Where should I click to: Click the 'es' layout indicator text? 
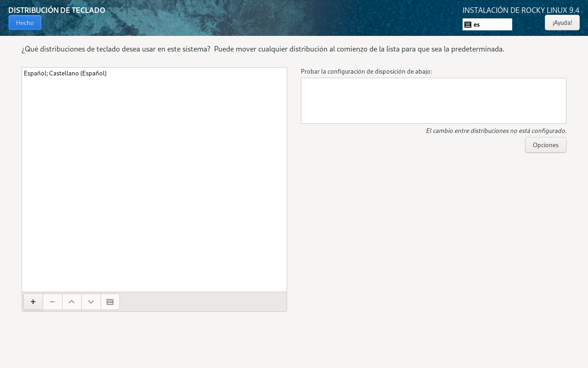pos(477,24)
